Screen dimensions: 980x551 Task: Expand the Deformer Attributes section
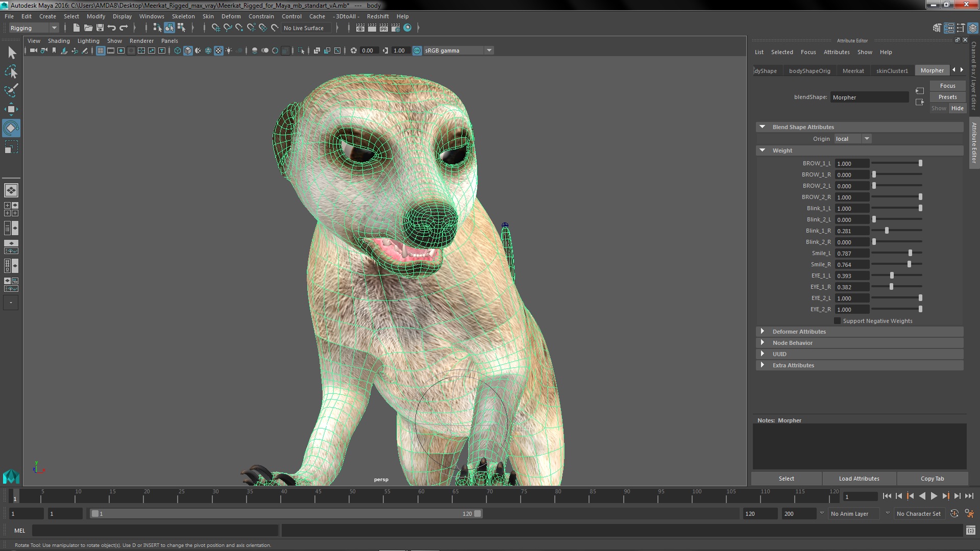pyautogui.click(x=763, y=332)
